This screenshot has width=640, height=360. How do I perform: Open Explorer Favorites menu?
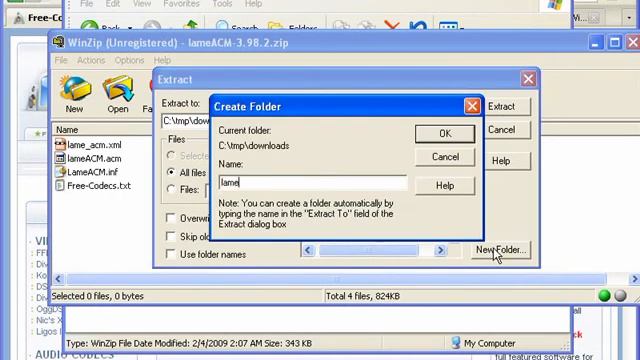coord(181,4)
